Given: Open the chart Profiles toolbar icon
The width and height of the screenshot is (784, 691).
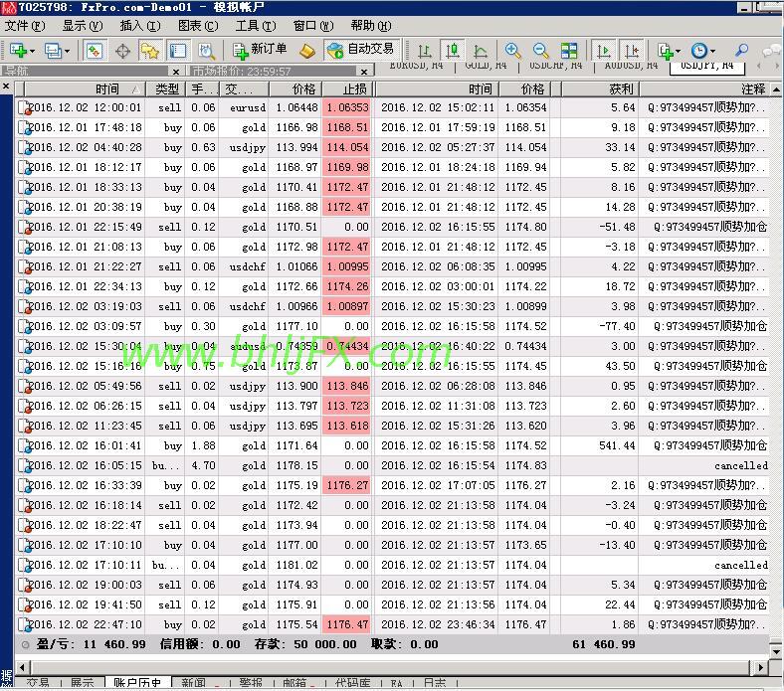Looking at the screenshot, I should [x=53, y=51].
